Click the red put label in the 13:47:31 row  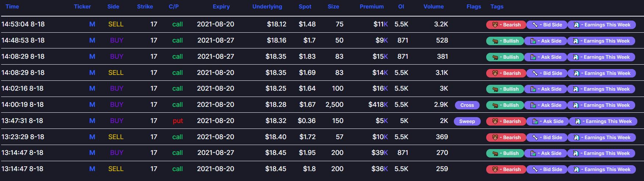(178, 121)
